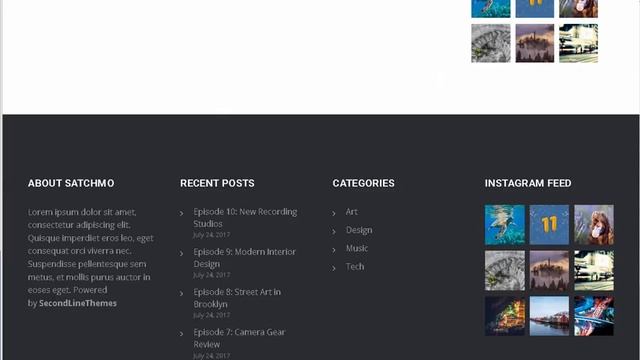Open the Design category link
The width and height of the screenshot is (640, 360).
[x=359, y=230]
